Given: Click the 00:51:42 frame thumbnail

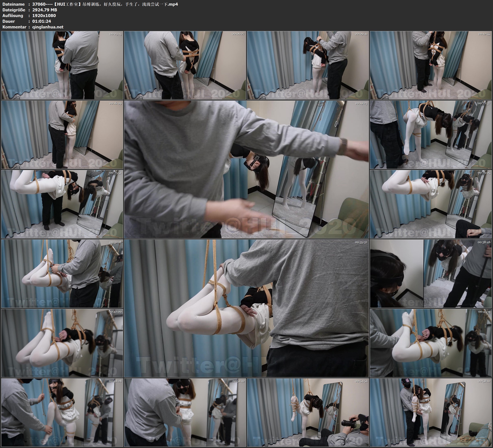Looking at the screenshot, I should pyautogui.click(x=185, y=412).
